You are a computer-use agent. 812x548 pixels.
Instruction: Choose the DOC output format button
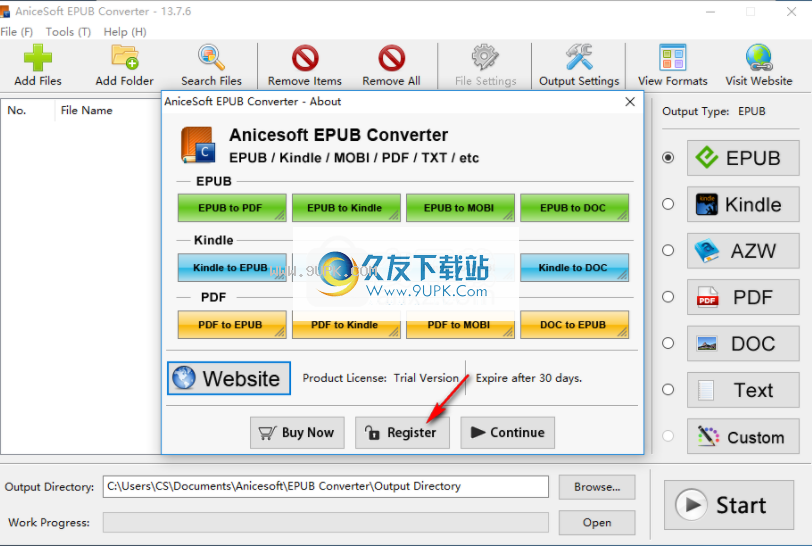pyautogui.click(x=743, y=343)
